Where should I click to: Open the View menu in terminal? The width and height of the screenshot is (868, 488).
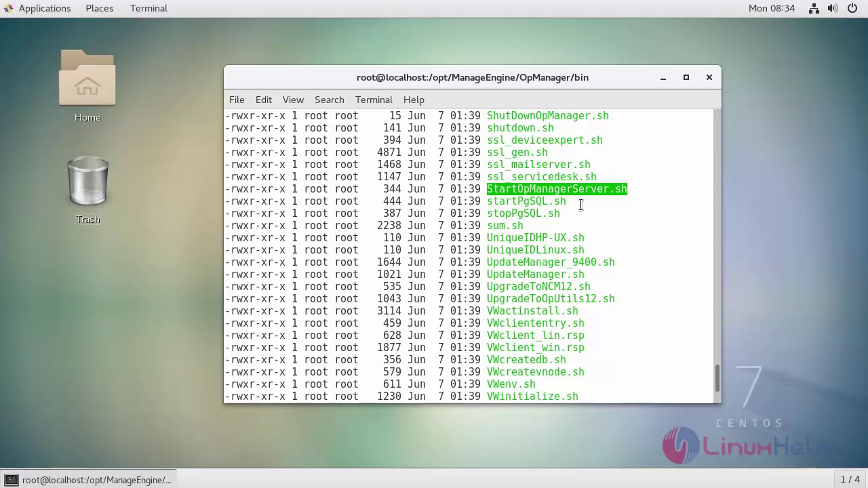click(293, 100)
